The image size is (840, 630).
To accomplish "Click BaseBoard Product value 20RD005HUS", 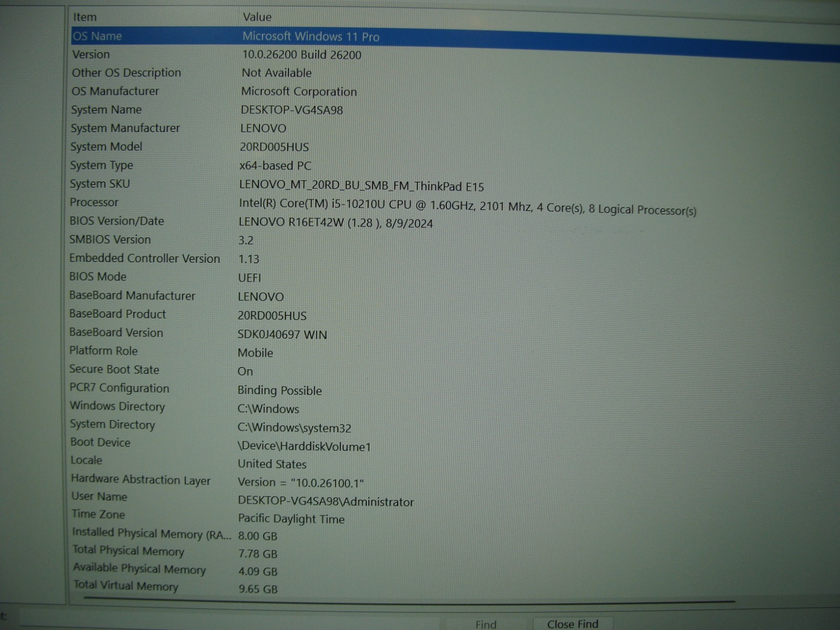I will (272, 316).
